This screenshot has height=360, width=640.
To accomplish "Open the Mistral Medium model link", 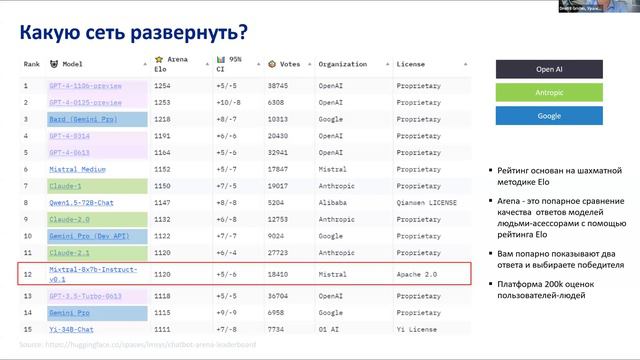I will pyautogui.click(x=77, y=169).
